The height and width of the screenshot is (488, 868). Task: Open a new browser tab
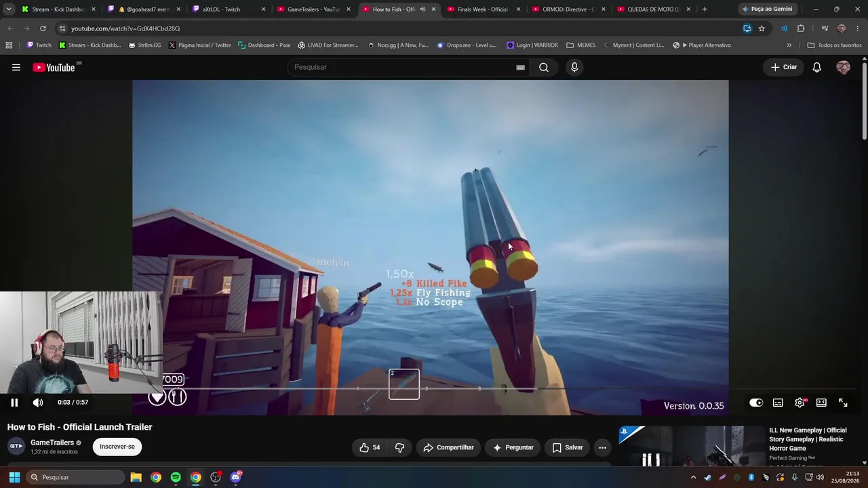pos(705,9)
